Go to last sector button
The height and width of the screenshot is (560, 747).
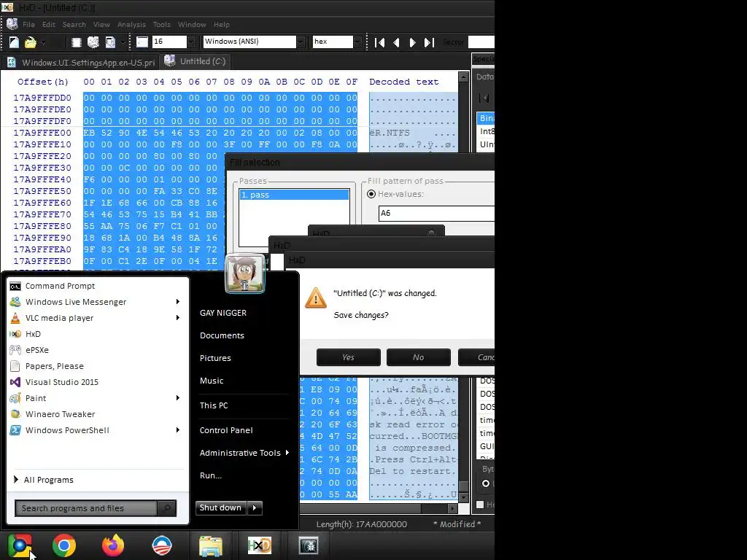tap(429, 42)
